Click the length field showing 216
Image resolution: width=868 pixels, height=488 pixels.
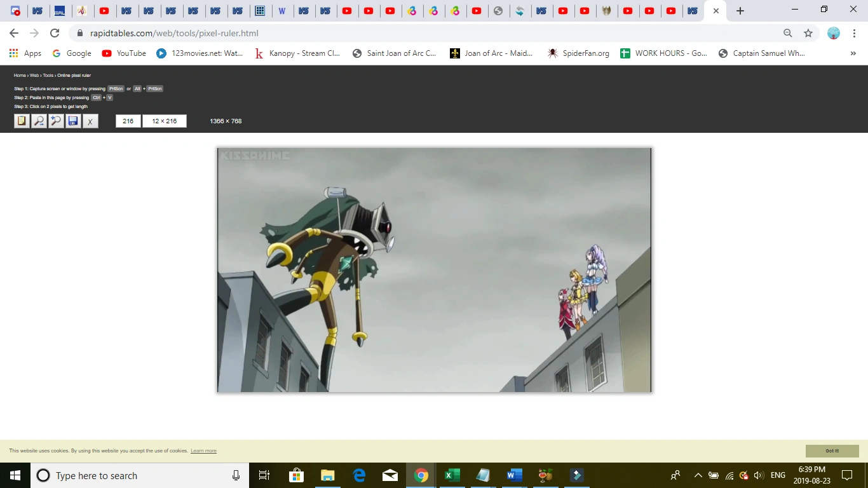click(x=128, y=121)
